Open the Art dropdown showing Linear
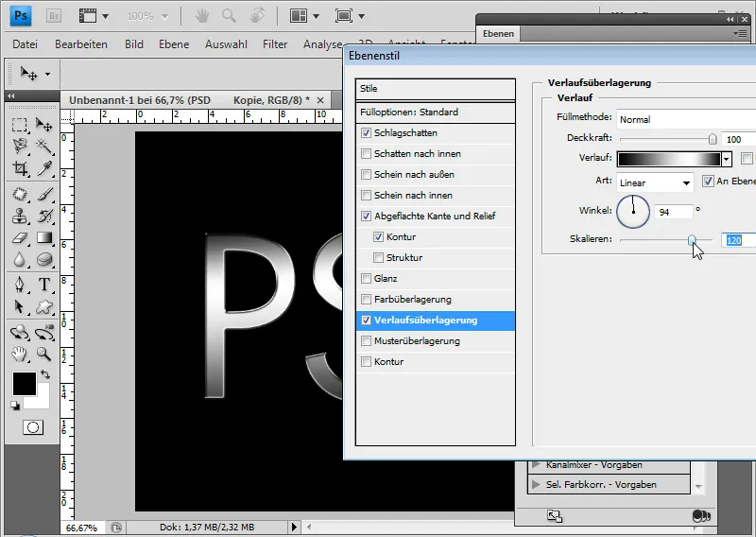Screen dimensions: 756x537 [x=655, y=182]
